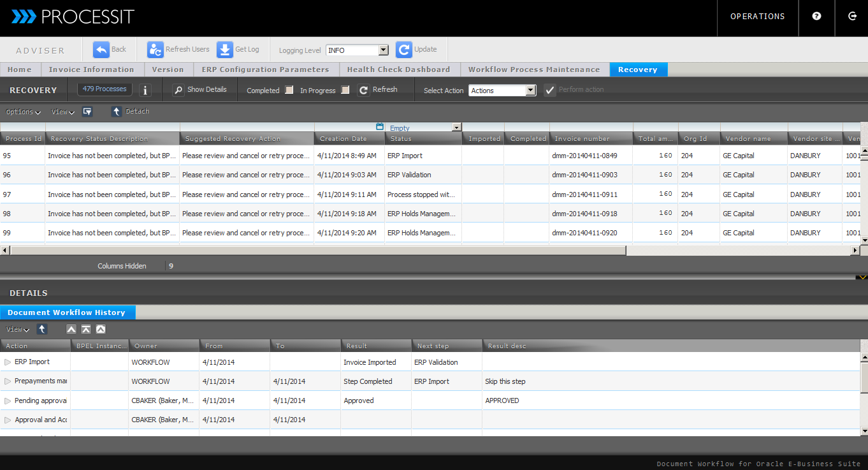Expand the Pending approval workflow row
The width and height of the screenshot is (868, 470).
pyautogui.click(x=8, y=401)
